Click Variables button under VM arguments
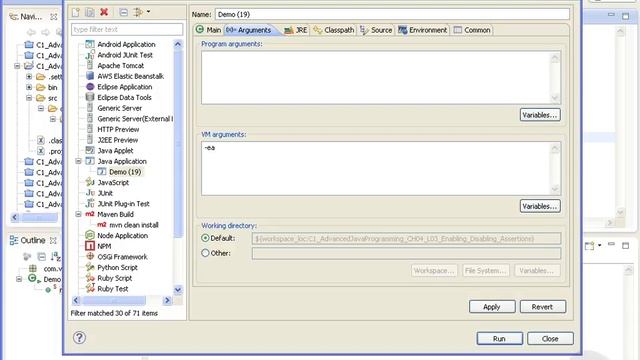The image size is (640, 360). (x=540, y=206)
